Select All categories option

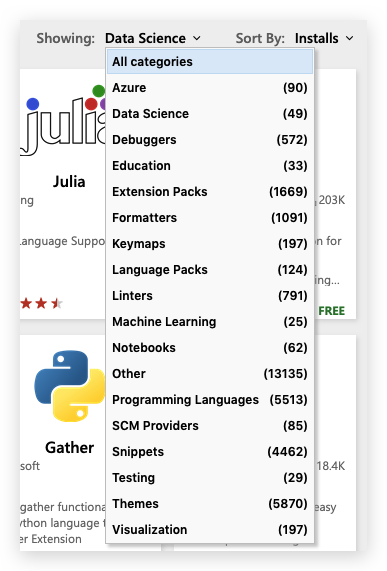[210, 62]
